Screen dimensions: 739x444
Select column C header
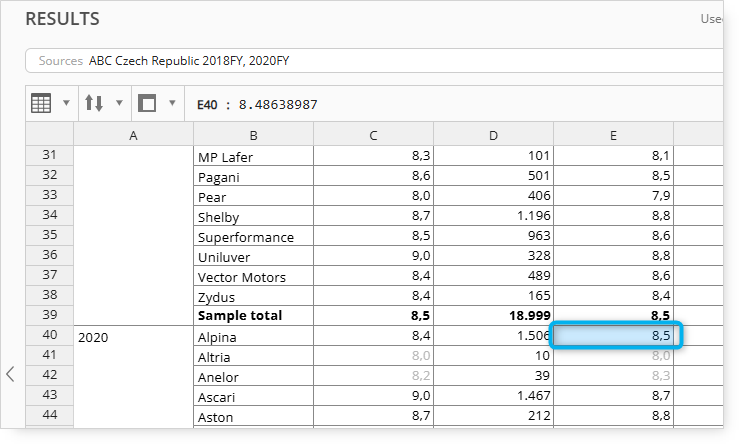pyautogui.click(x=373, y=136)
